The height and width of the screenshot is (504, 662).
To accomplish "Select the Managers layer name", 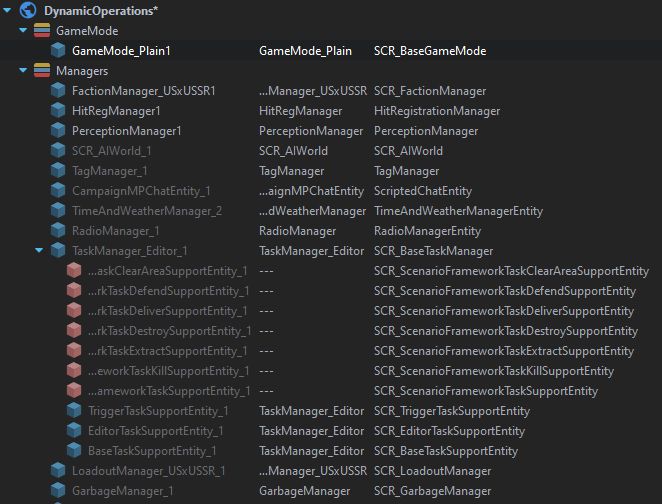I will [82, 71].
